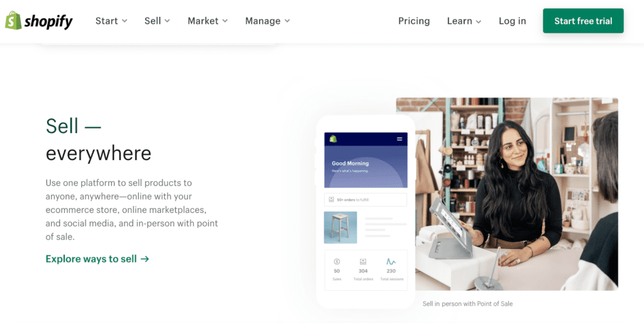Click the Total orders inbox icon
This screenshot has height=323, width=644.
click(x=363, y=261)
